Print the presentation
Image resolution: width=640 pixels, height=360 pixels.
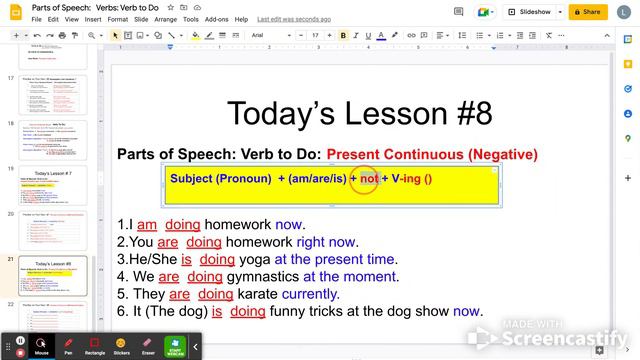pyautogui.click(x=62, y=36)
